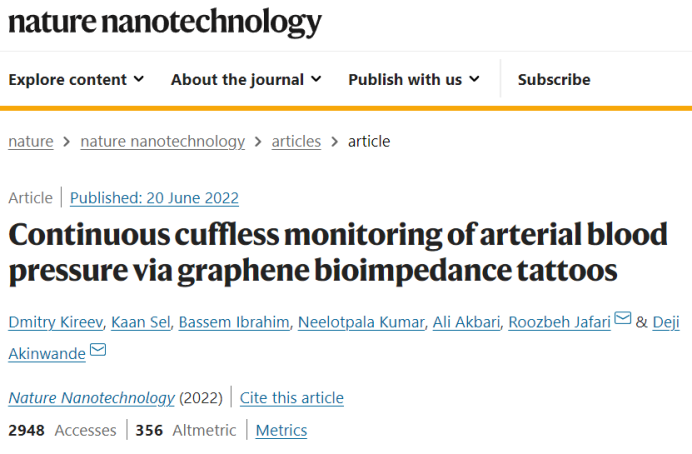This screenshot has height=454, width=692.
Task: Open the Nature Nanotechnology journal citation link
Action: point(91,398)
